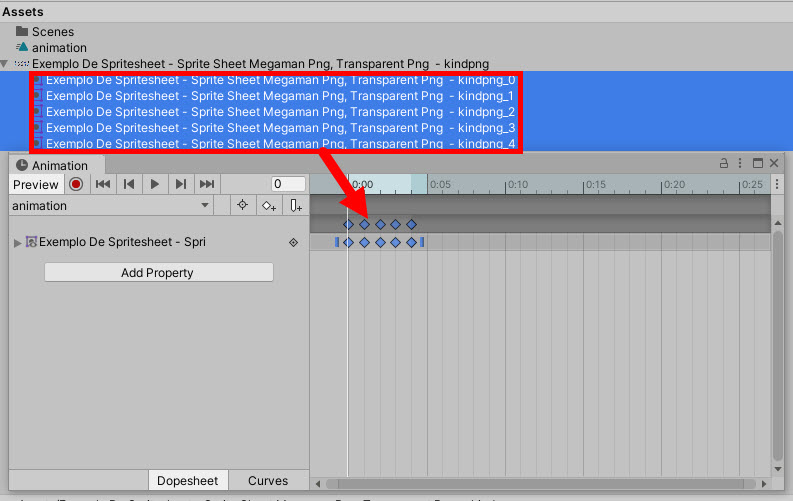This screenshot has height=501, width=793.
Task: Open the Scenes folder in Assets
Action: [45, 32]
